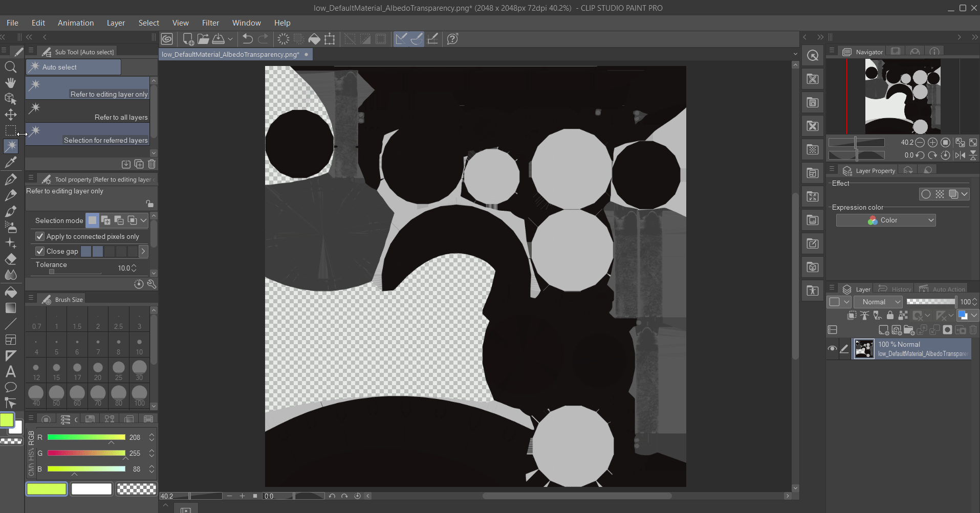
Task: Expand the Selection mode options arrow
Action: click(144, 220)
